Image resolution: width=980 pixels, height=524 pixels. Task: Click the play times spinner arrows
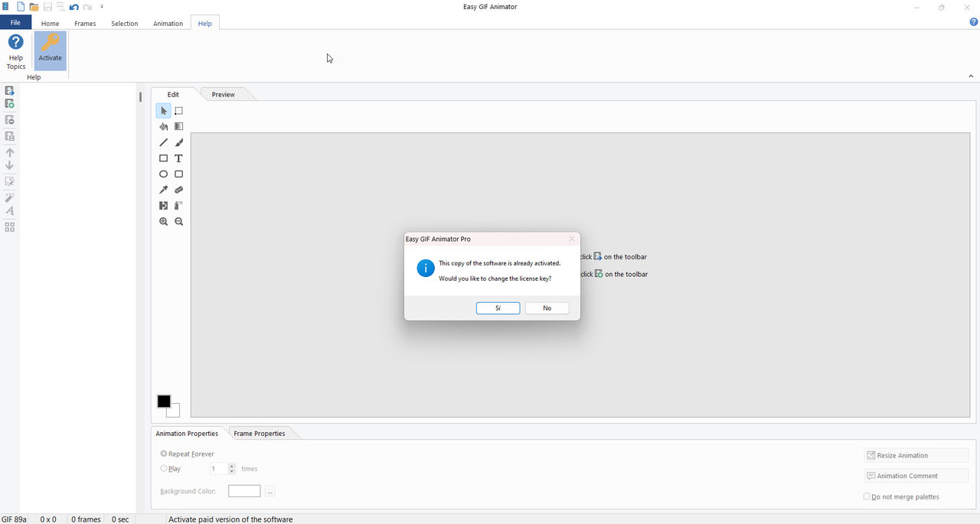[232, 469]
